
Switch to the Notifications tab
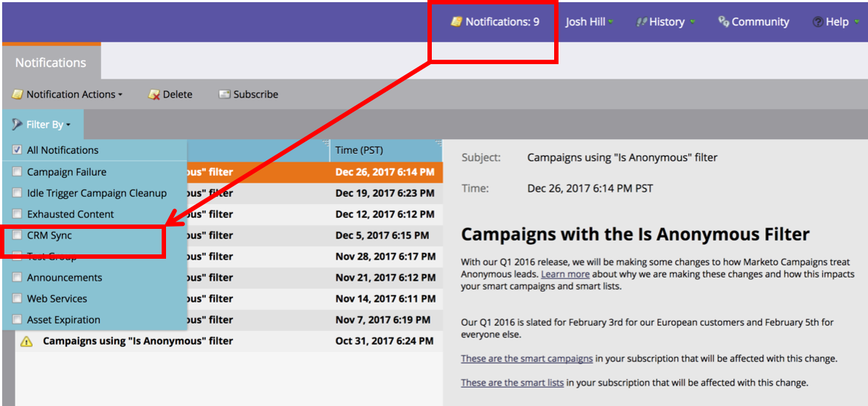(x=51, y=63)
